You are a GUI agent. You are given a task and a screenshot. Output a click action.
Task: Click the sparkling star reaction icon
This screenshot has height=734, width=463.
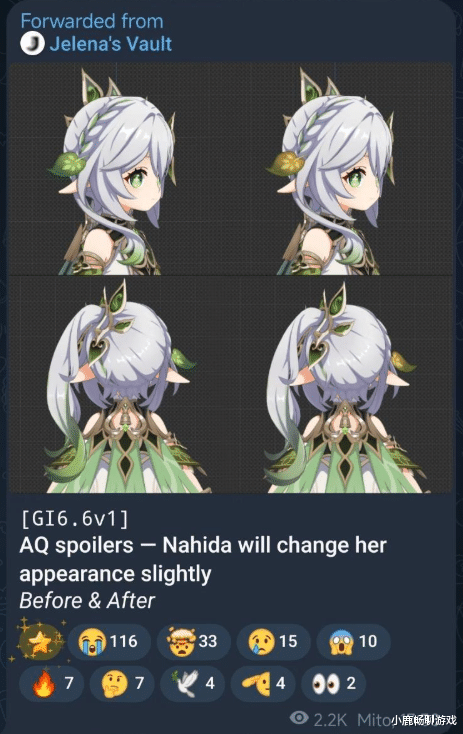tap(40, 641)
